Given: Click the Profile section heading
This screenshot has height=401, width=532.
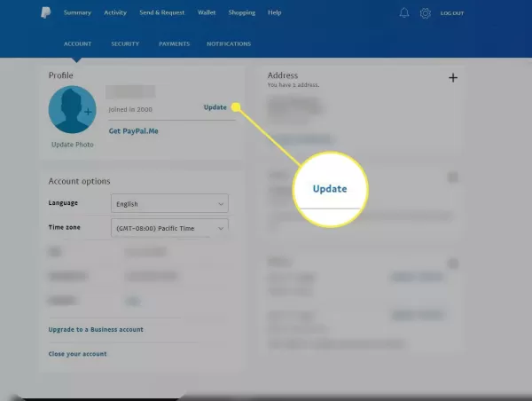Looking at the screenshot, I should coord(60,75).
